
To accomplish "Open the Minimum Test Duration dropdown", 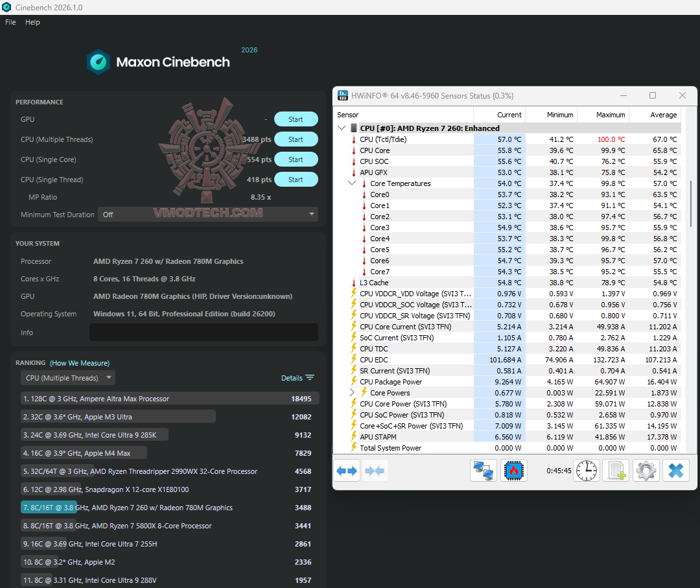I will tap(208, 215).
